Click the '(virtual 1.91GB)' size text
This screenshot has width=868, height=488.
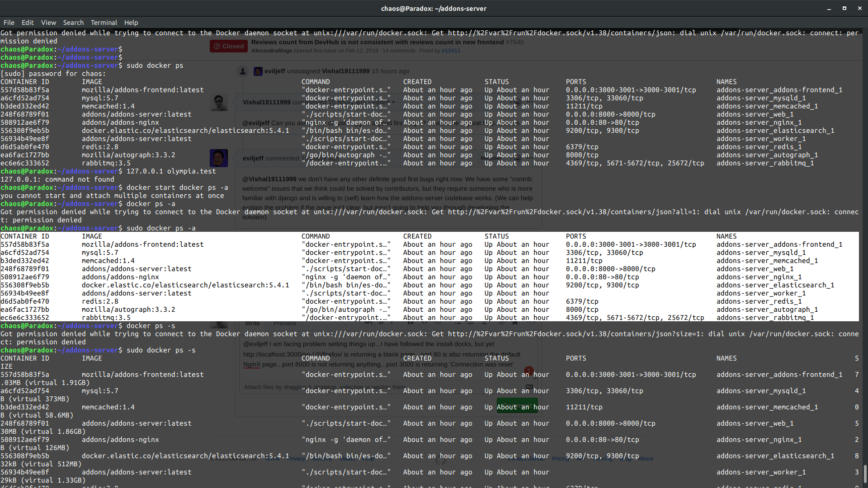[x=57, y=383]
